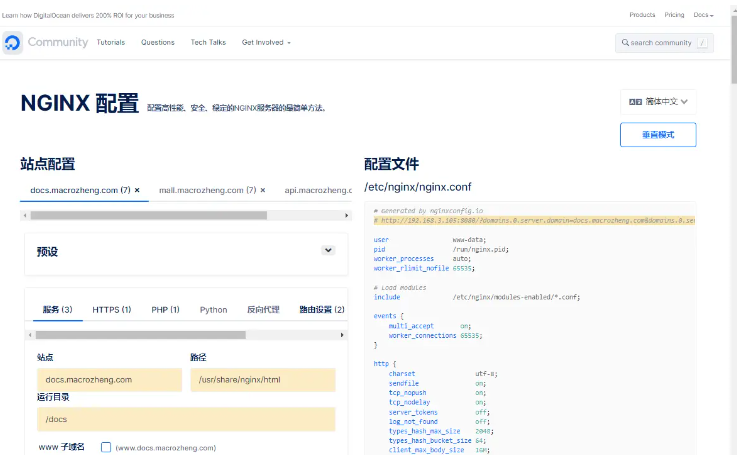The width and height of the screenshot is (737, 455).
Task: Click the page vertical scrollbar thumb
Action: pos(734,49)
